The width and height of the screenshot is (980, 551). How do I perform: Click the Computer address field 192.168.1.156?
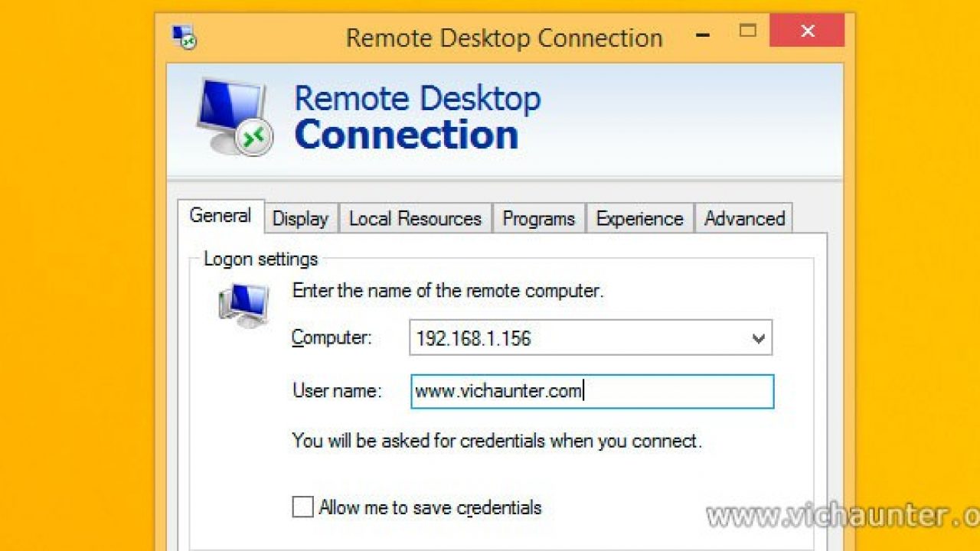(590, 338)
